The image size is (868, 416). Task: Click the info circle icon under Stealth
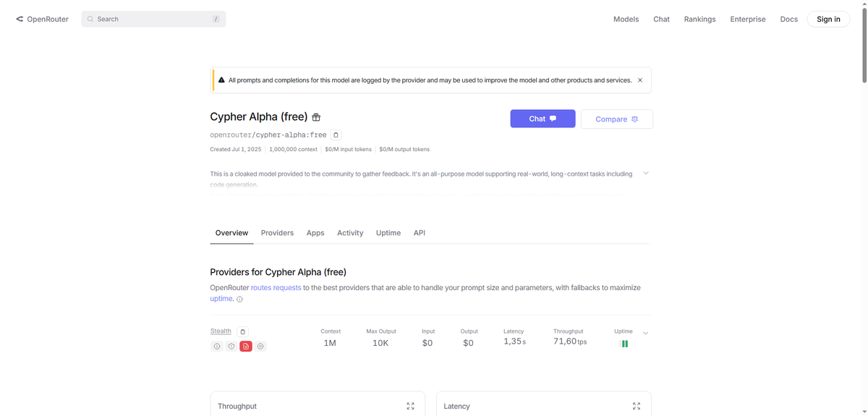[216, 347]
